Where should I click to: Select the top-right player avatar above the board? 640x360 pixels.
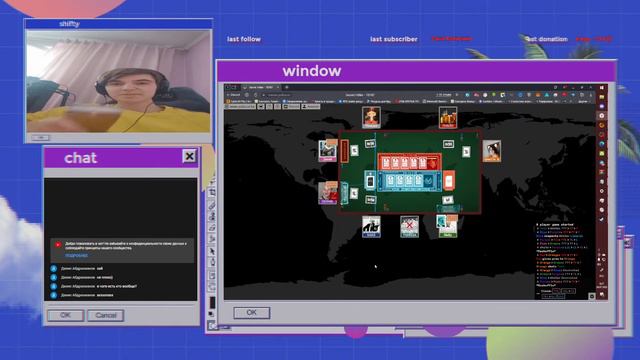[x=448, y=118]
